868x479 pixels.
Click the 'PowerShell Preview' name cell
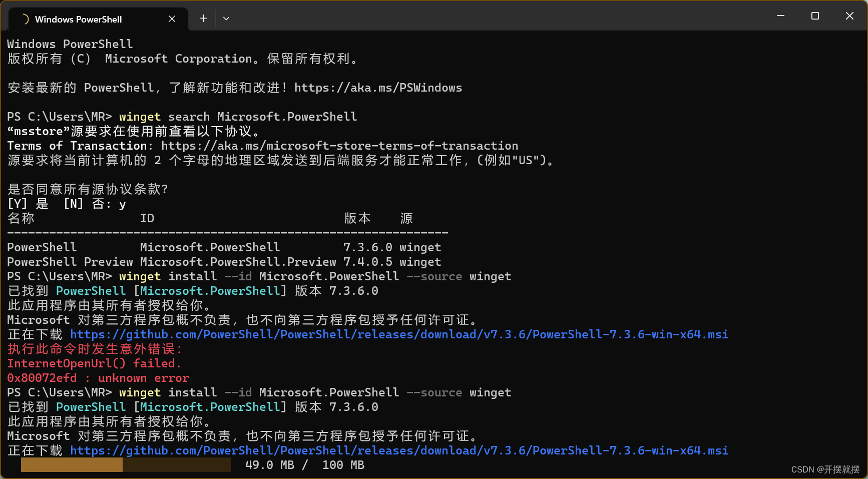point(70,262)
